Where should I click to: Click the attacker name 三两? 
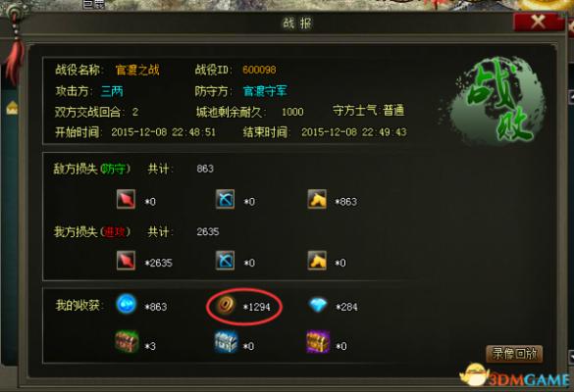click(112, 91)
